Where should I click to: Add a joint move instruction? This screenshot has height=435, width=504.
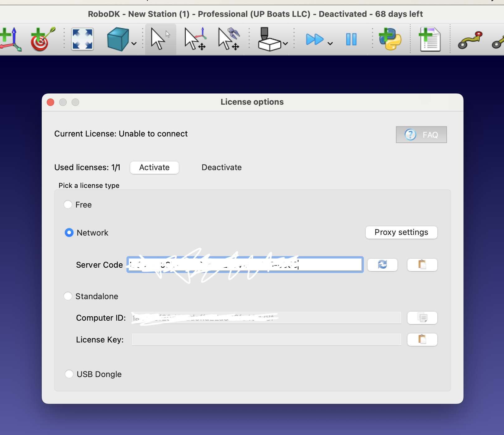[470, 40]
